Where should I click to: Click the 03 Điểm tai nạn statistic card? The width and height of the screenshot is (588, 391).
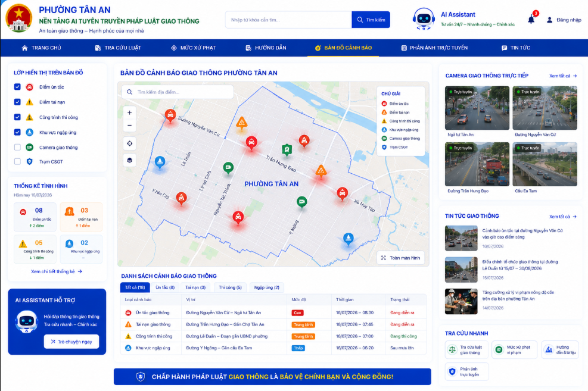point(81,217)
